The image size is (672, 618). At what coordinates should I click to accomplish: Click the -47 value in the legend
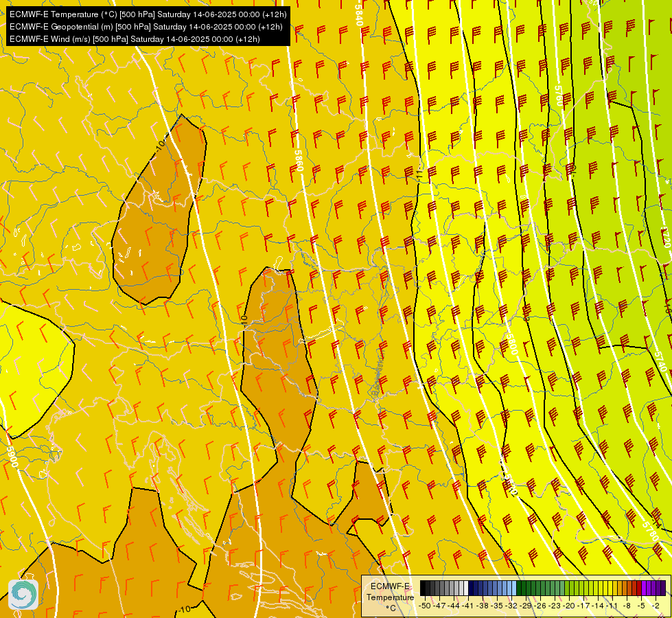coord(439,606)
